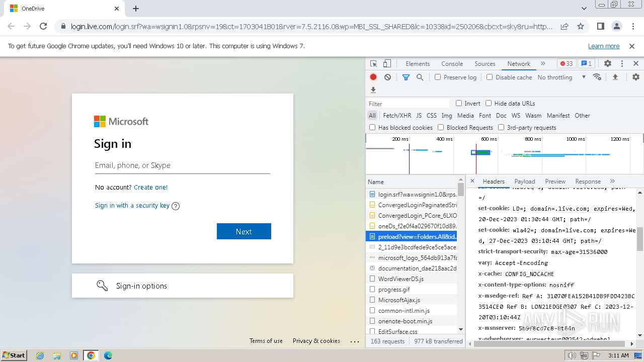Tick Blocked Requests checkbox
This screenshot has width=644, height=362.
(441, 127)
